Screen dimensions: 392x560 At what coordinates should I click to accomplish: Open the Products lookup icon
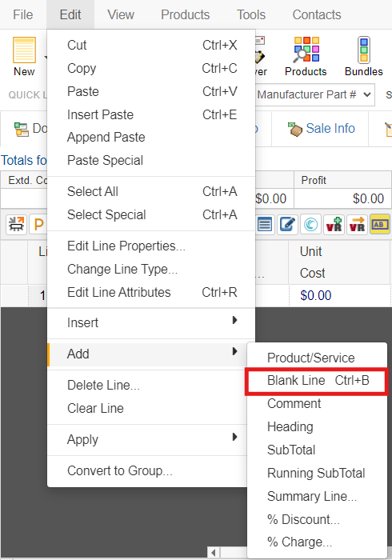306,50
